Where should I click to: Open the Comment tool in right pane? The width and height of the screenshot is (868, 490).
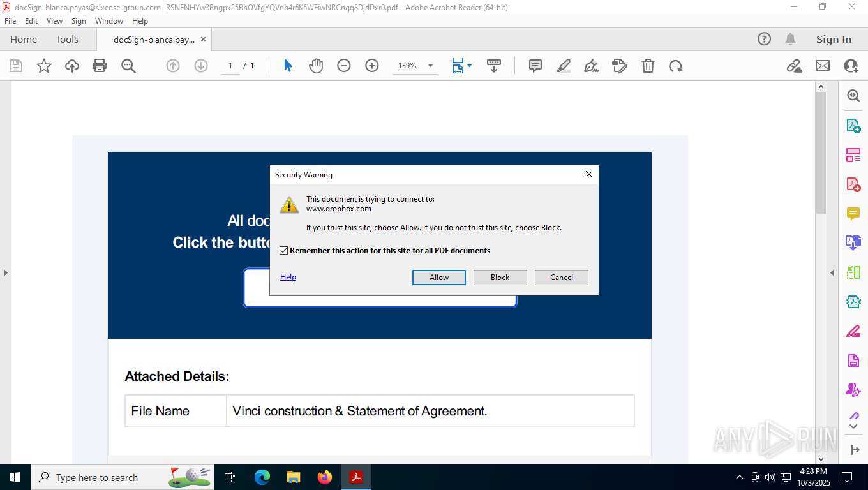click(x=853, y=214)
